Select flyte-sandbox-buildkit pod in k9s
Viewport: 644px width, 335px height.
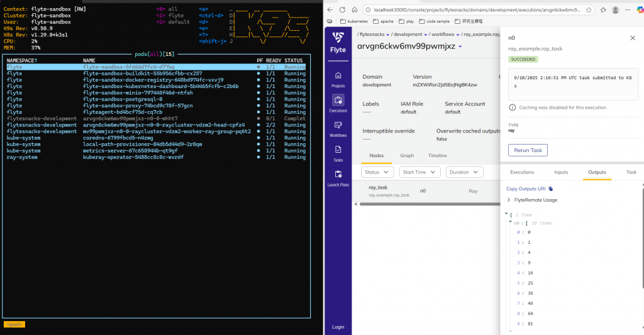(156, 74)
